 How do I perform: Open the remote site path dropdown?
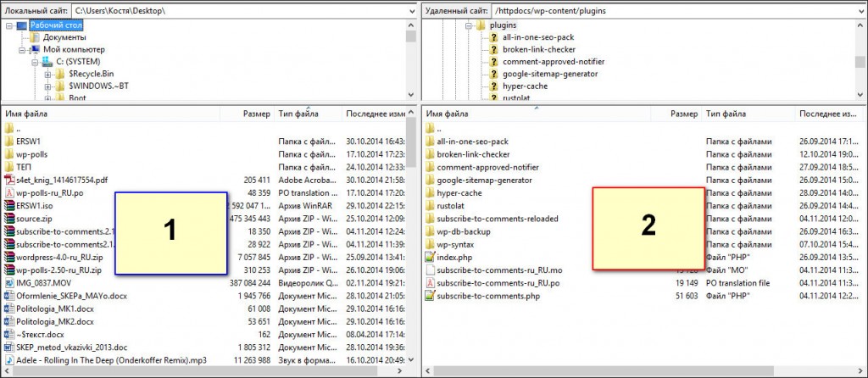[859, 10]
